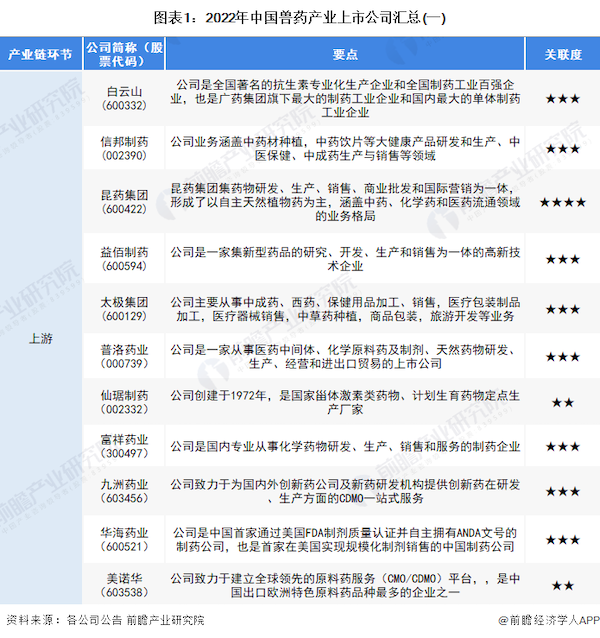600x638 pixels.
Task: Click company cell 富祥药业 (300497)
Action: click(124, 446)
